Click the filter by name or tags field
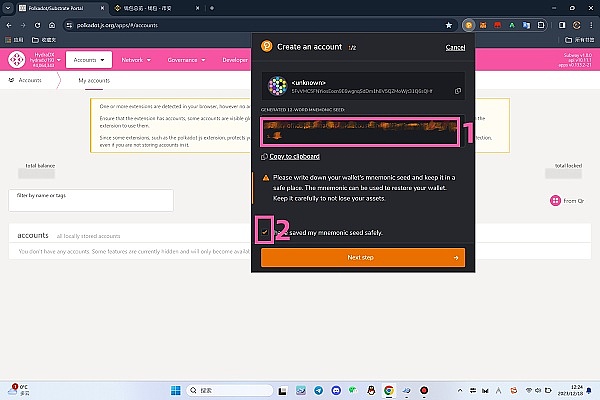600x400 pixels. [x=90, y=200]
